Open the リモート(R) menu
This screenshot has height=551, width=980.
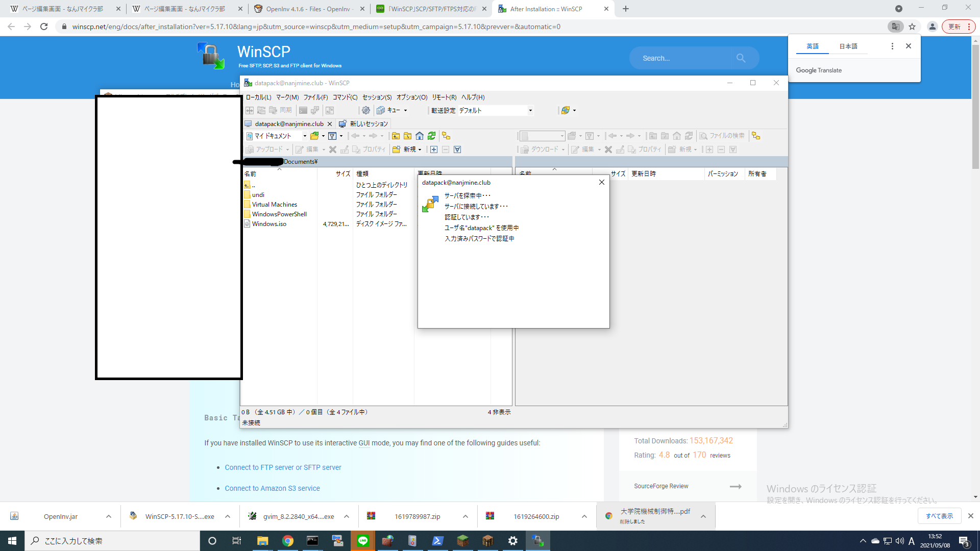tap(444, 97)
